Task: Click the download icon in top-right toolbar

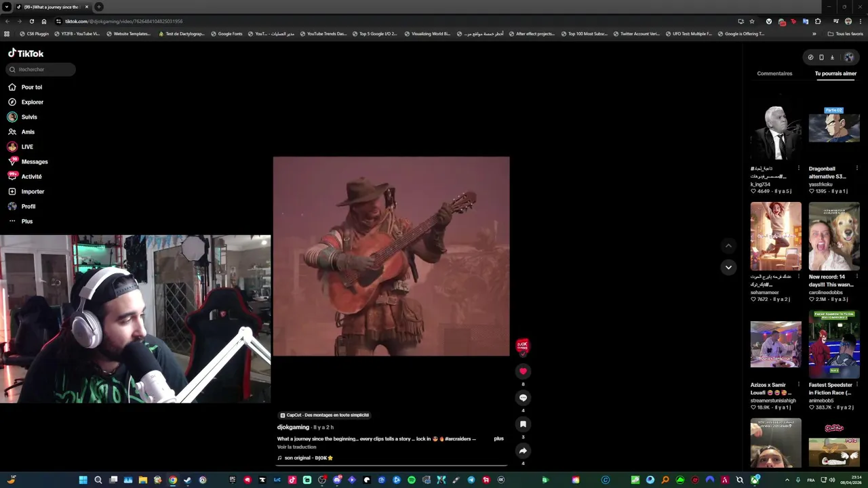Action: [832, 58]
